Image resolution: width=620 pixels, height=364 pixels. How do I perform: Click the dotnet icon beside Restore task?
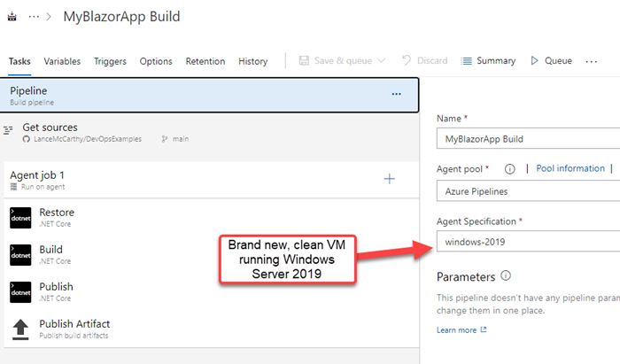point(20,217)
